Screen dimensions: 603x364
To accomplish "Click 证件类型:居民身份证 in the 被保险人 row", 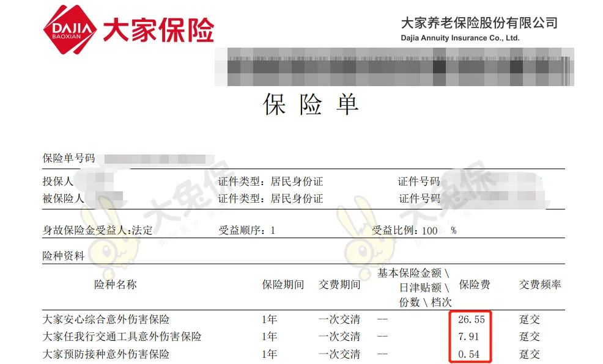I will 271,198.
